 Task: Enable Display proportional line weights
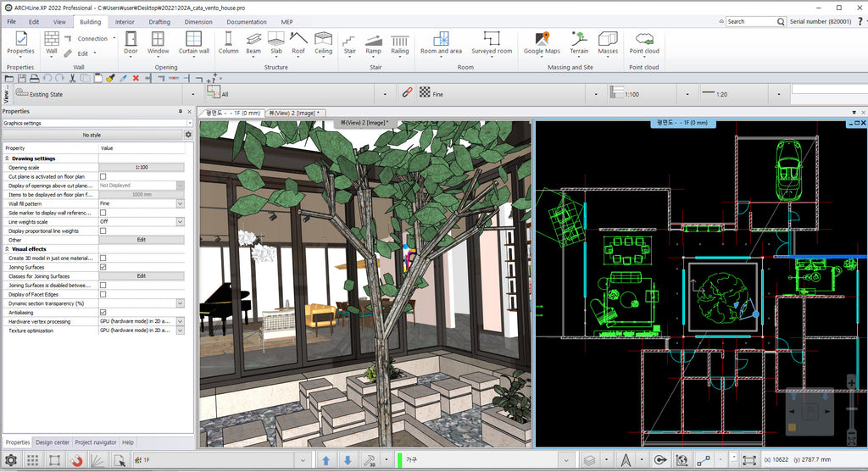pos(103,230)
